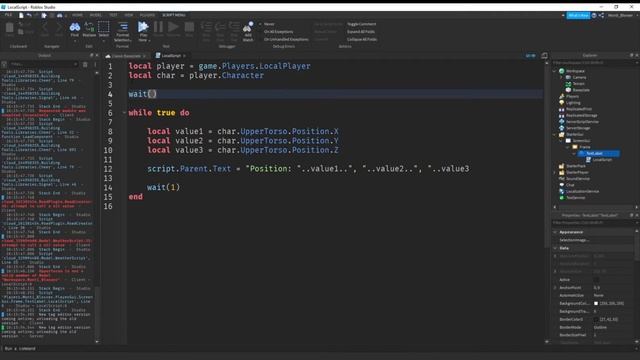This screenshot has width=640, height=360.
Task: Click the Format Selection icon
Action: 122,27
